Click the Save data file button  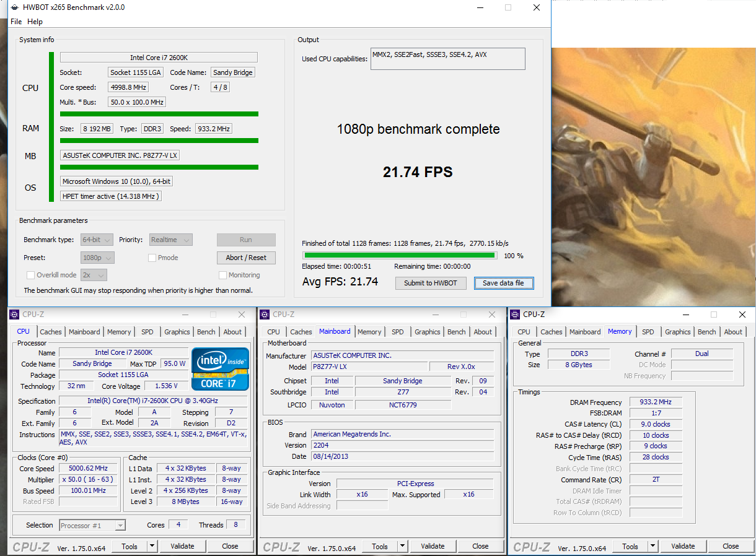[x=503, y=283]
